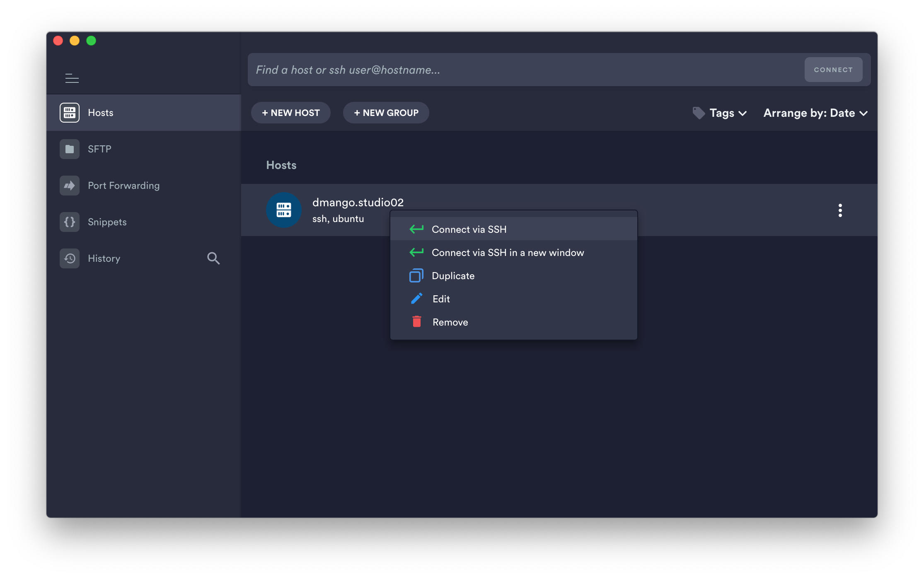Open the History clock icon
Viewport: 924px width, 579px height.
click(x=70, y=258)
